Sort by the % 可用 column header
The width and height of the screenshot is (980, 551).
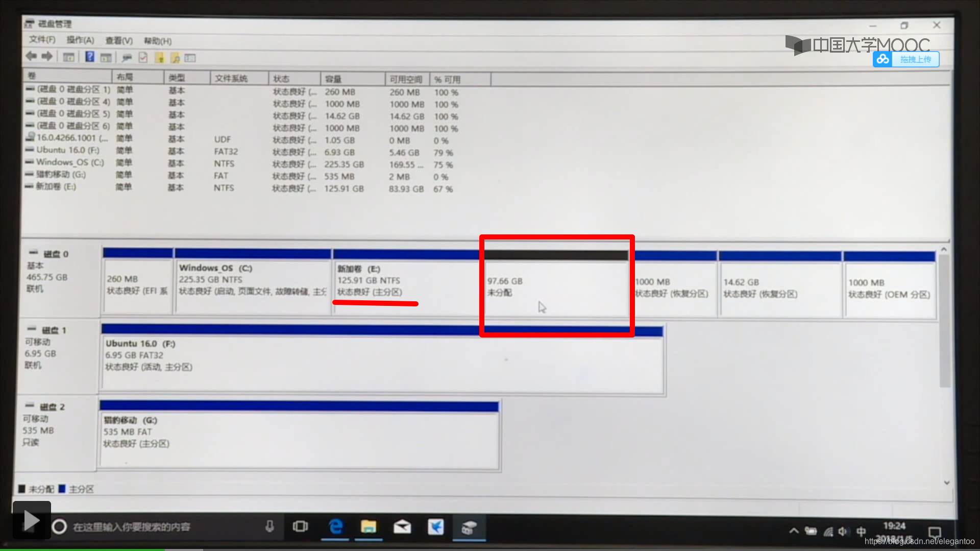click(460, 80)
